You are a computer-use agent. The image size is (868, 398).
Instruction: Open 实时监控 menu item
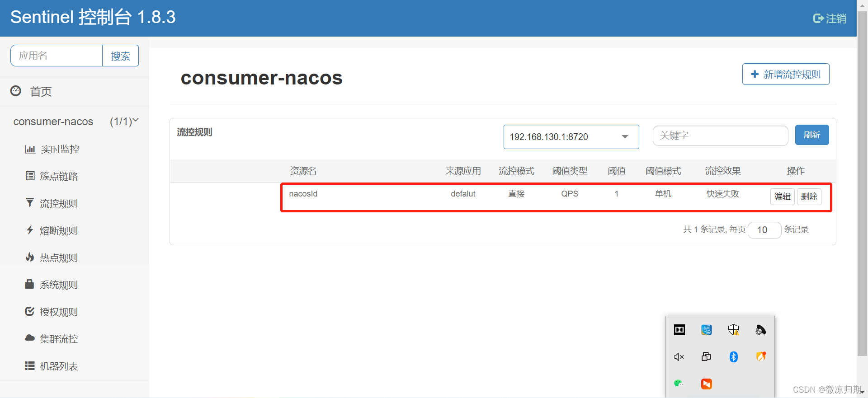tap(60, 149)
